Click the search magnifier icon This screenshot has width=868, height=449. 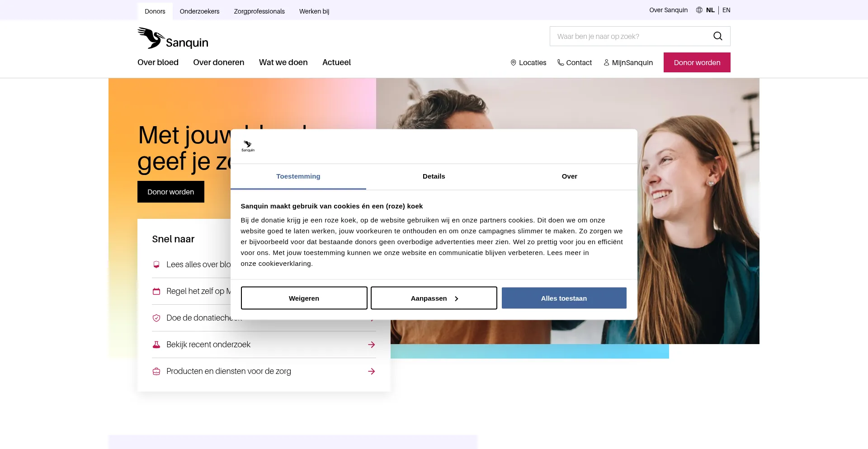click(x=717, y=36)
